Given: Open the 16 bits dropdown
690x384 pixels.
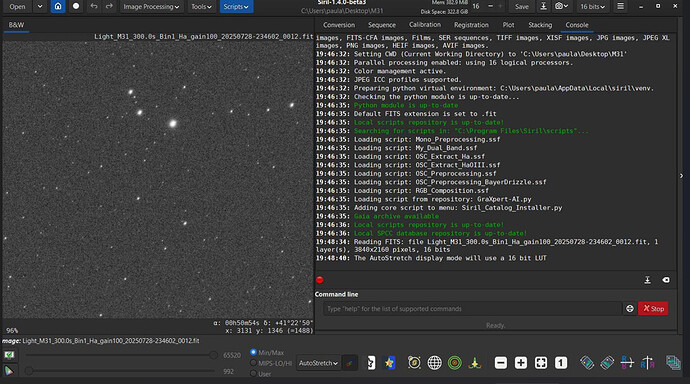Looking at the screenshot, I should [592, 7].
